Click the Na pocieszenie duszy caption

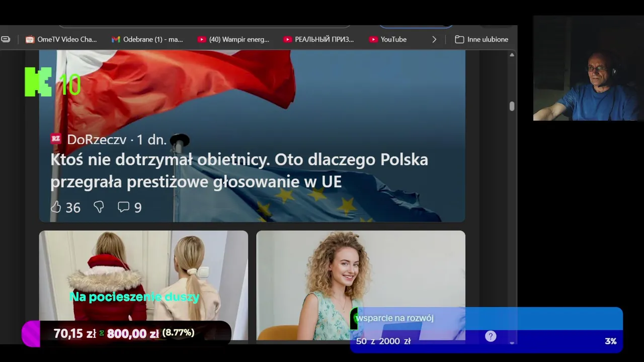pos(134,297)
